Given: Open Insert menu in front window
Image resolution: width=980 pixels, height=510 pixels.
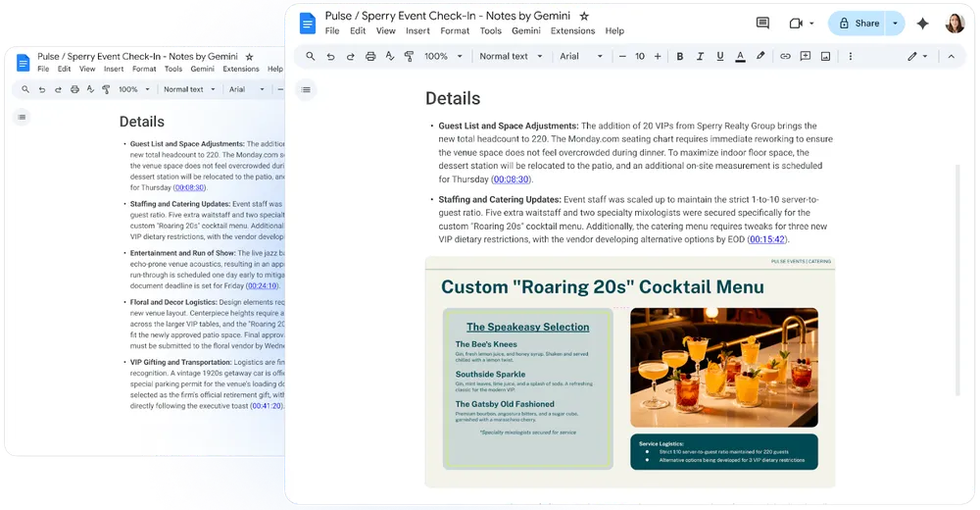Looking at the screenshot, I should [x=417, y=30].
